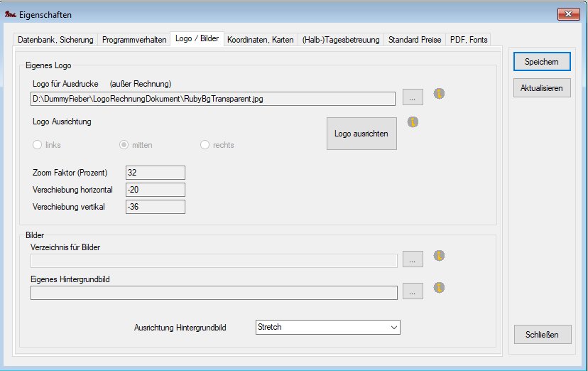Click the Verschiebung horizontal field
588x371 pixels.
pyautogui.click(x=155, y=190)
